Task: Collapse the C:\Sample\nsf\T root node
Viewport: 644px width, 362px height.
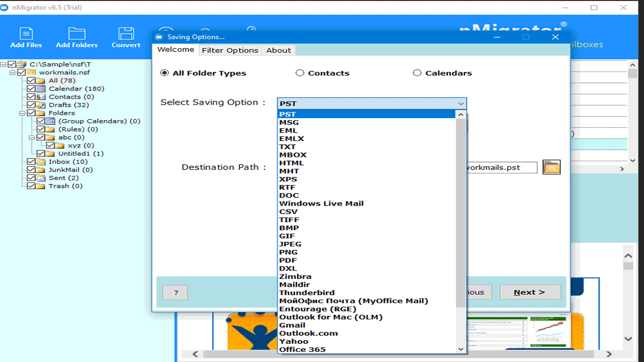Action: pos(4,64)
